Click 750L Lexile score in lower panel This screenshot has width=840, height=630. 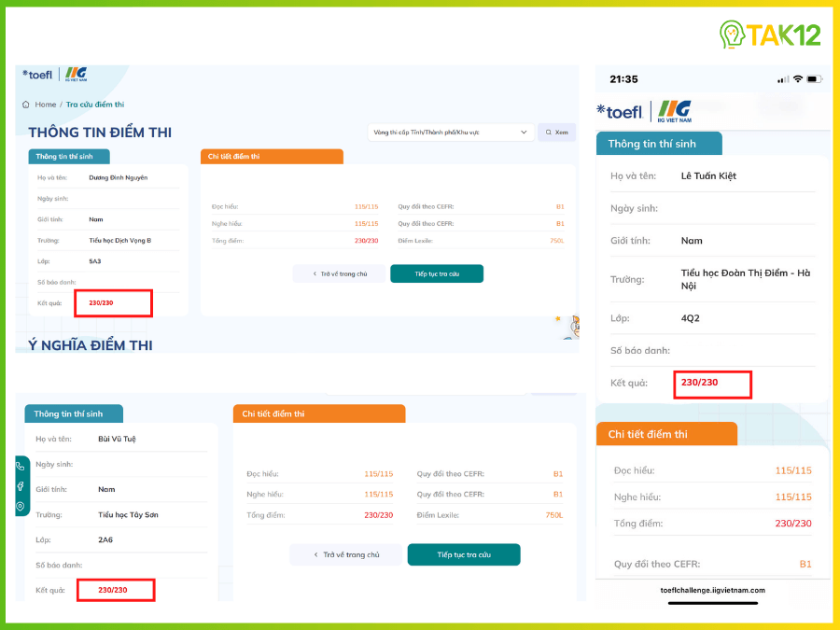(553, 515)
